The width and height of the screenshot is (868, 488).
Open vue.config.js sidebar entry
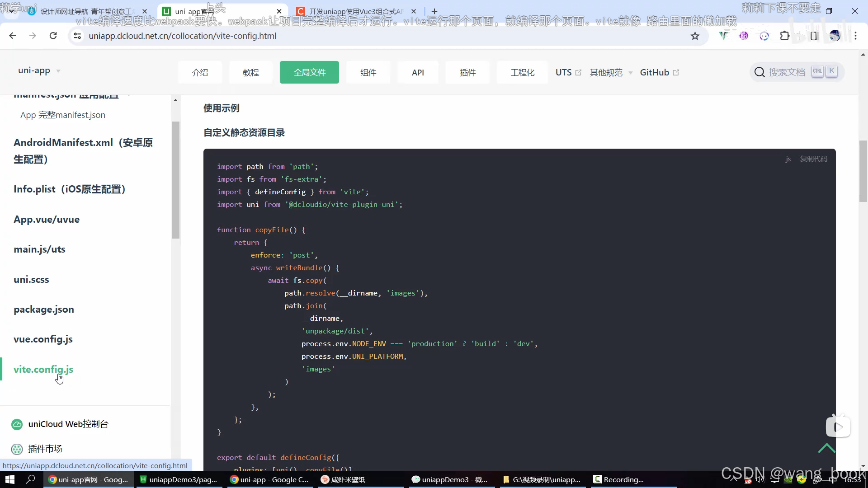(x=43, y=339)
